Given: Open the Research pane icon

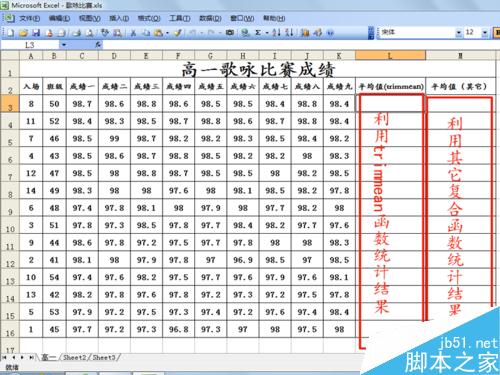Looking at the screenshot, I should point(117,33).
